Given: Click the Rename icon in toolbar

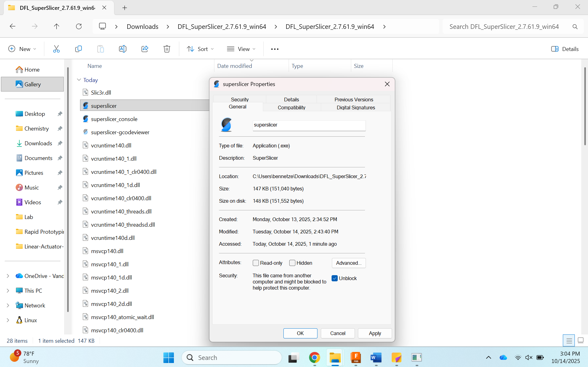Looking at the screenshot, I should [x=122, y=49].
